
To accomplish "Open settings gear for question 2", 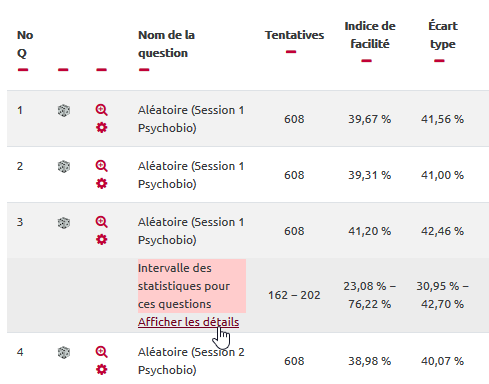I will pyautogui.click(x=102, y=184).
